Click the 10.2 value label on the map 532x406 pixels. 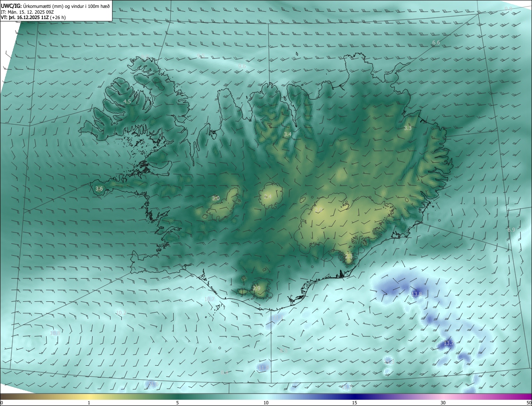tap(121, 313)
